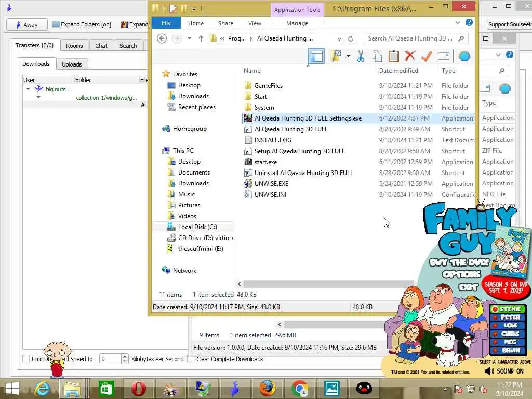Open the File ribbon tab
Viewport: 532px width, 399px height.
(166, 23)
